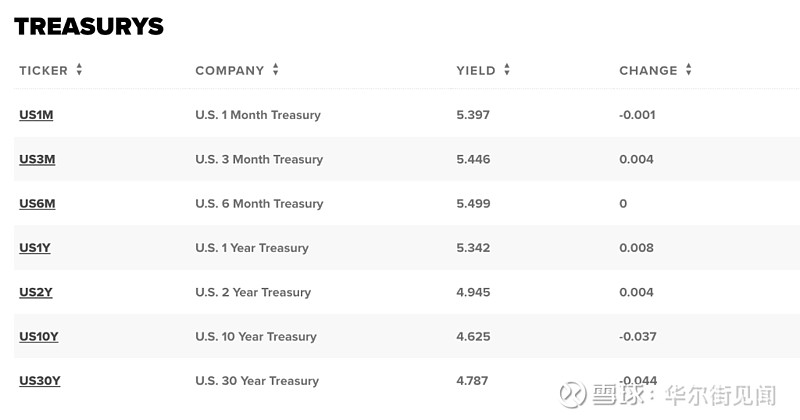This screenshot has width=800, height=420.
Task: Click the YIELD column header label
Action: pyautogui.click(x=476, y=70)
